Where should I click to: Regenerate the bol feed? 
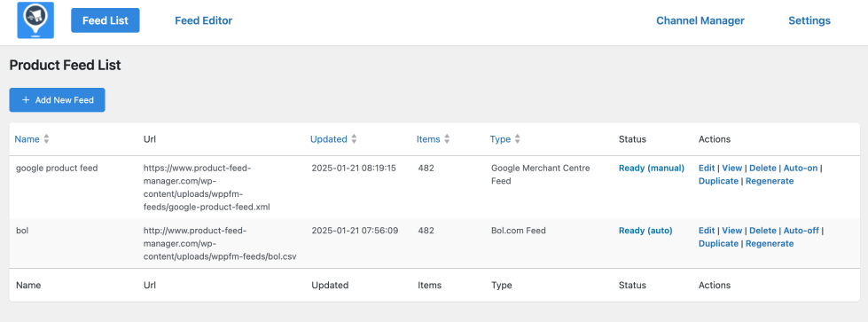tap(770, 243)
